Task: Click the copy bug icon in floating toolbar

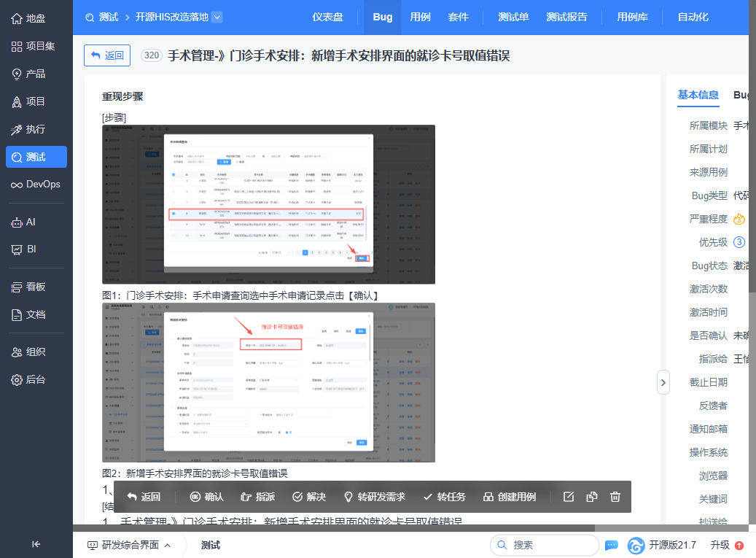Action: point(592,497)
